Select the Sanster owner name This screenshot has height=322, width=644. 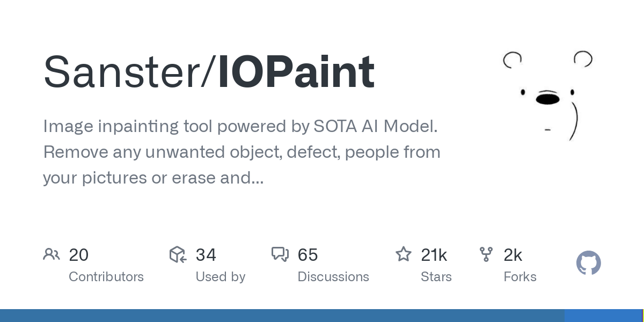(x=123, y=72)
